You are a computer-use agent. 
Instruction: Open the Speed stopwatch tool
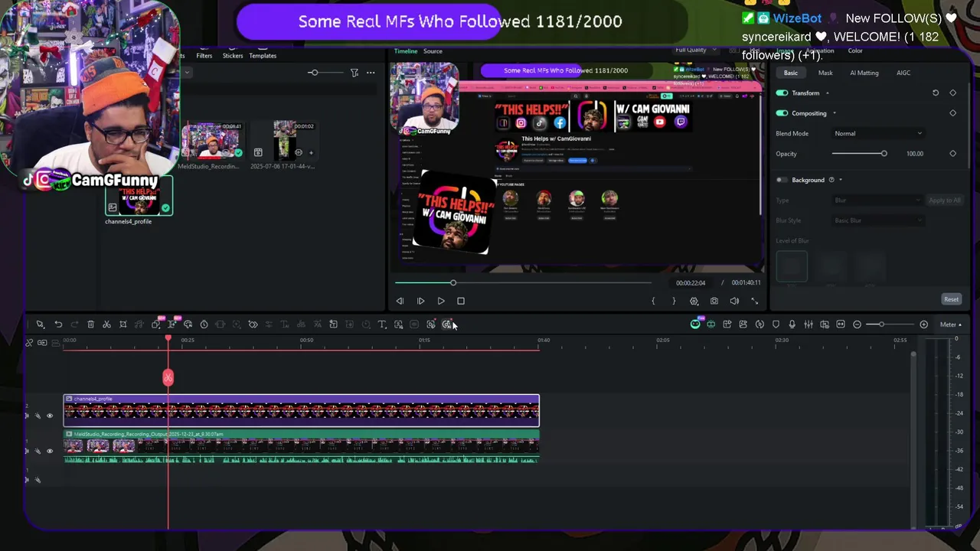click(204, 324)
